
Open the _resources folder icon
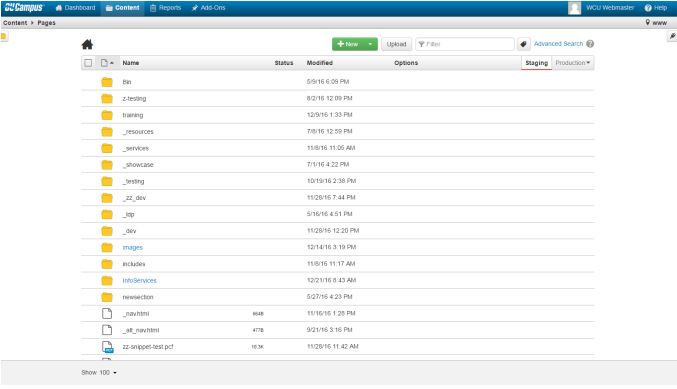click(x=107, y=132)
